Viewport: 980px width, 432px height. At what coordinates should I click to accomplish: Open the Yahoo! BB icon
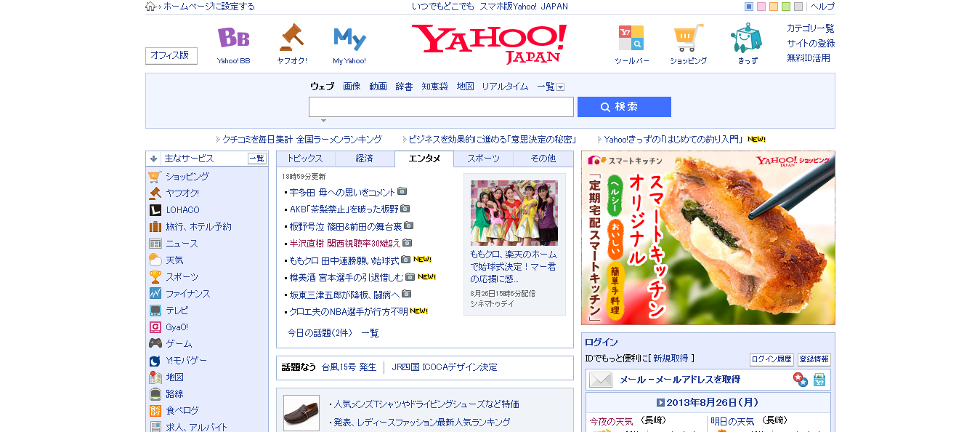(233, 38)
